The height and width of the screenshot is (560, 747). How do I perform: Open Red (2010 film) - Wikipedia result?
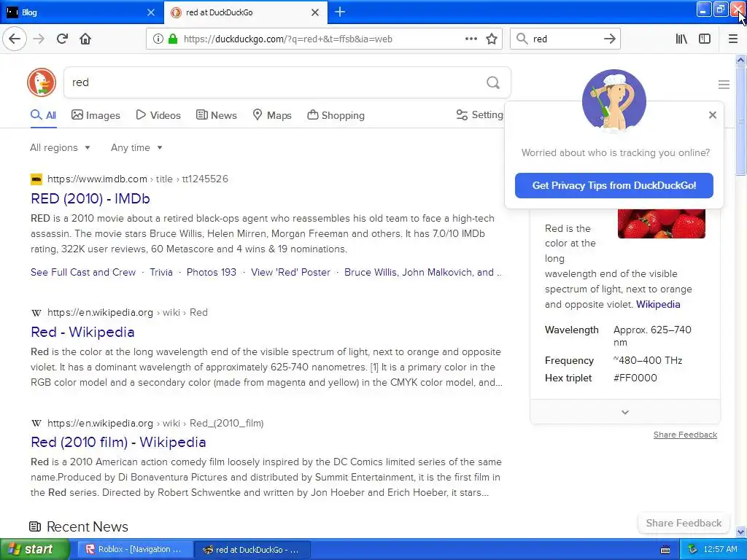pos(118,442)
